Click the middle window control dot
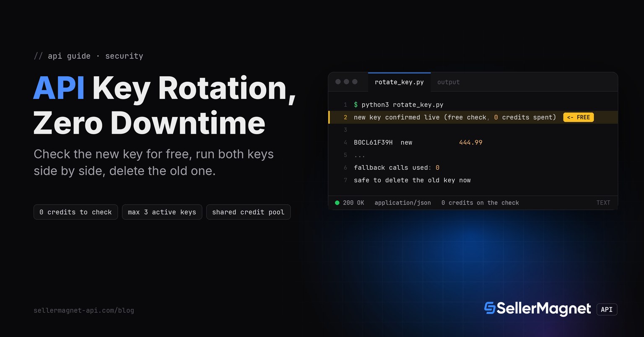This screenshot has width=644, height=337. [346, 82]
